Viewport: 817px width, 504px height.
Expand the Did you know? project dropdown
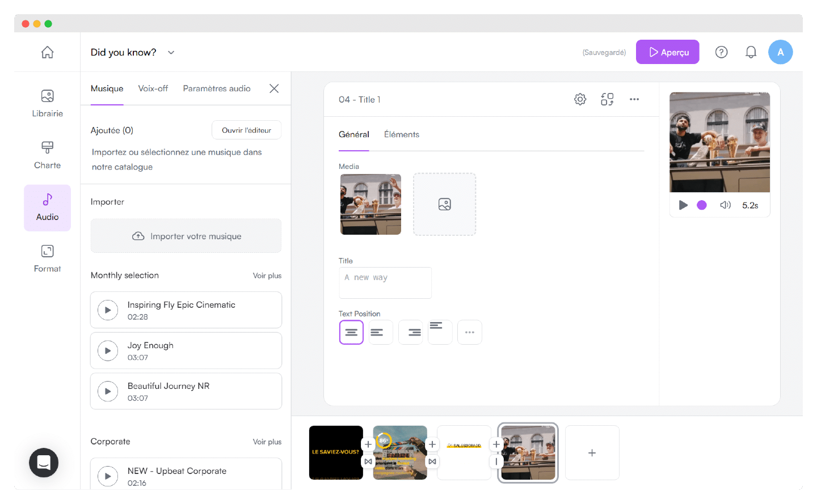(x=171, y=52)
